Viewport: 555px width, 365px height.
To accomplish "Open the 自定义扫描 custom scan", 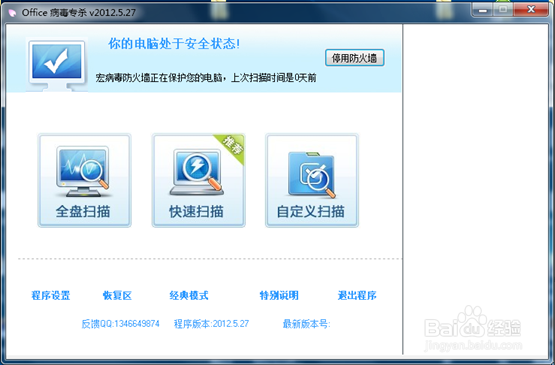I will [x=312, y=180].
